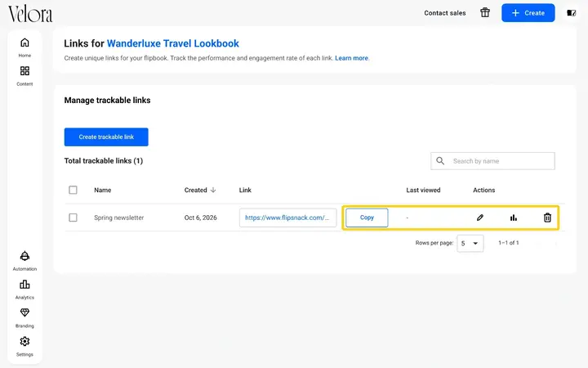
Task: Click Create trackable link button
Action: 106,137
